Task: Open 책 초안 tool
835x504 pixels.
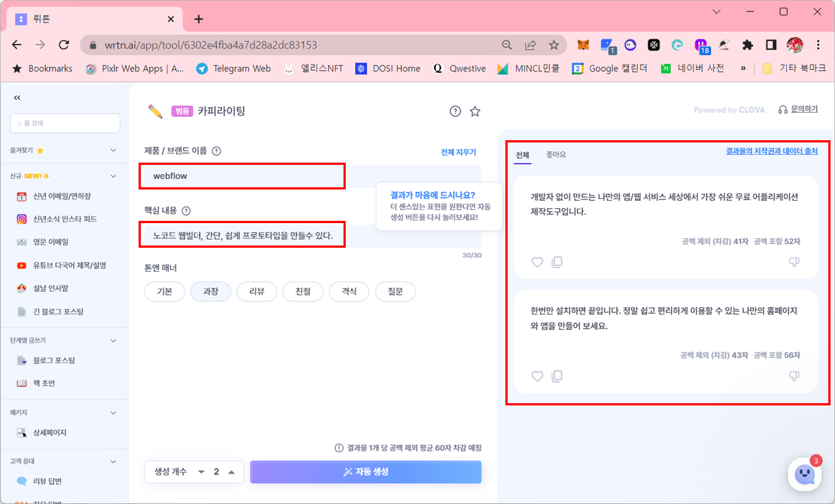Action: click(44, 383)
